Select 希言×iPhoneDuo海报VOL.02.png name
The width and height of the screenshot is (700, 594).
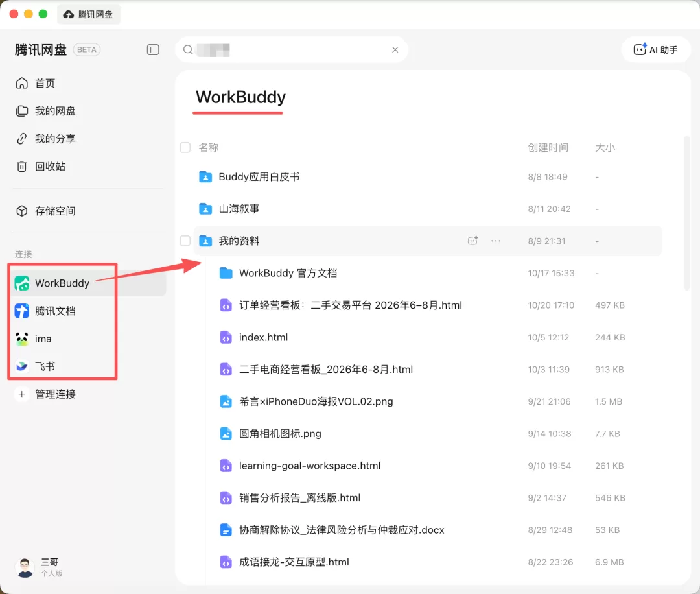coord(316,401)
